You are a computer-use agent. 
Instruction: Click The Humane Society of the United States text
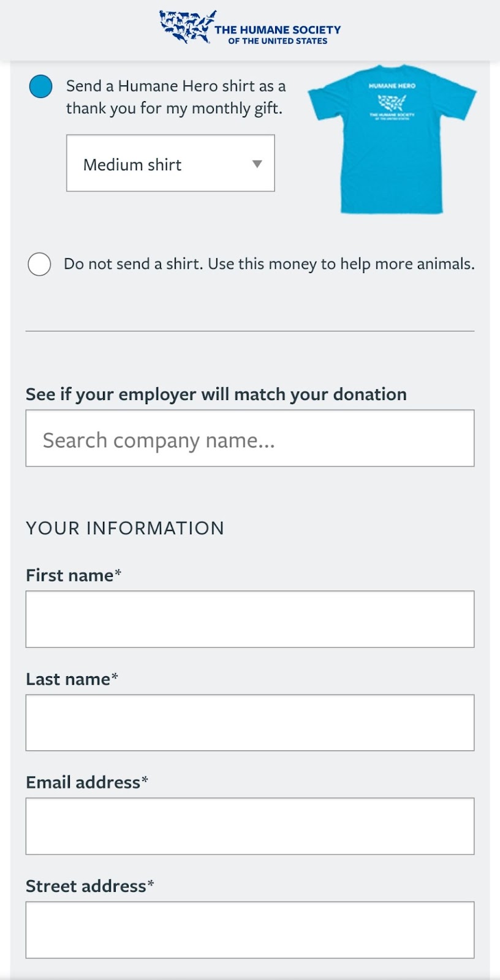pos(278,34)
